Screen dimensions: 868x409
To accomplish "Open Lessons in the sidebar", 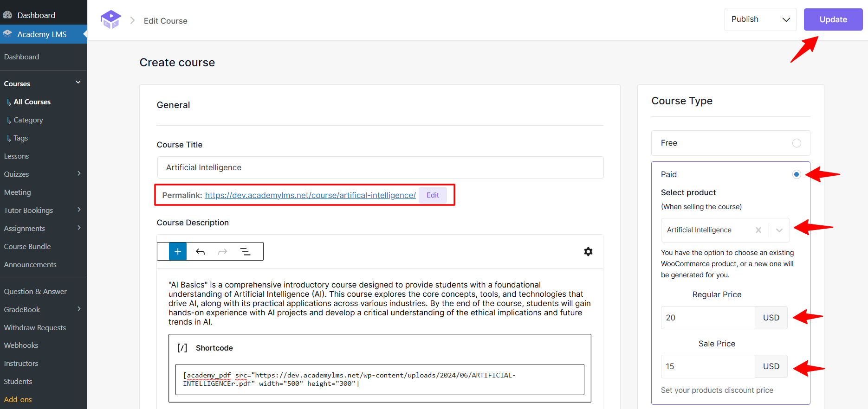I will [17, 156].
